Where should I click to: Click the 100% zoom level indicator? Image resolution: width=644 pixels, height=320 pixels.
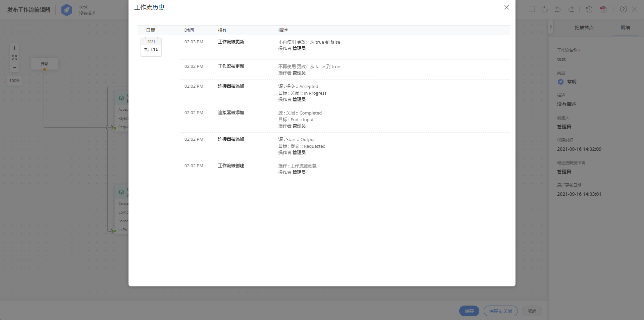14,81
